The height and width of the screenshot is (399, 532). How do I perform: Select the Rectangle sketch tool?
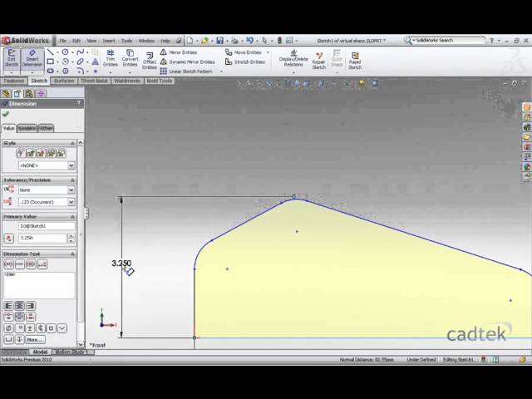(x=50, y=62)
